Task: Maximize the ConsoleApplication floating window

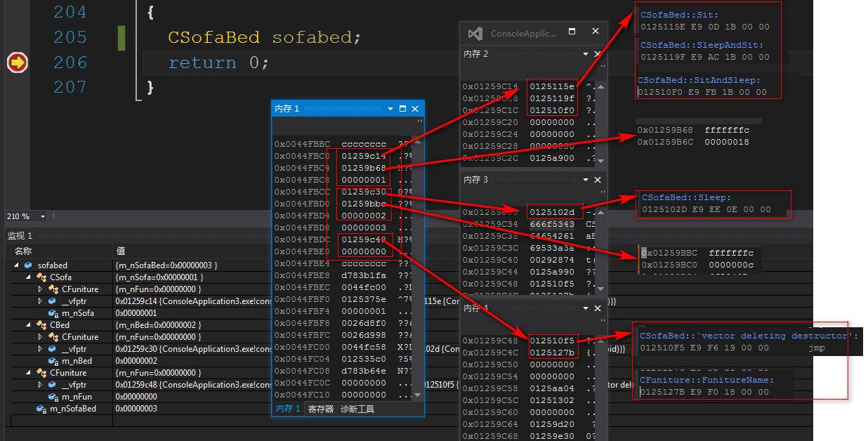Action: coord(572,32)
